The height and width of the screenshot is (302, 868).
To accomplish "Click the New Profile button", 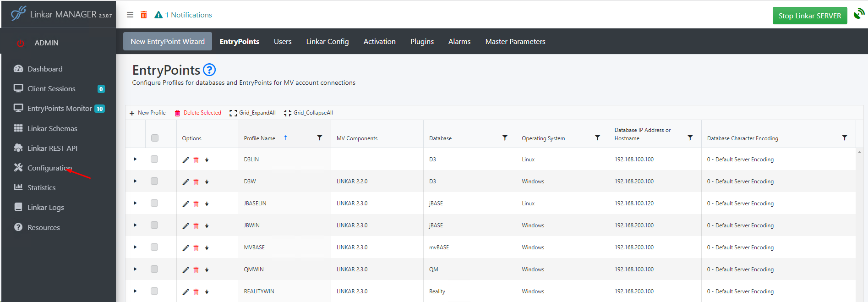I will click(147, 113).
